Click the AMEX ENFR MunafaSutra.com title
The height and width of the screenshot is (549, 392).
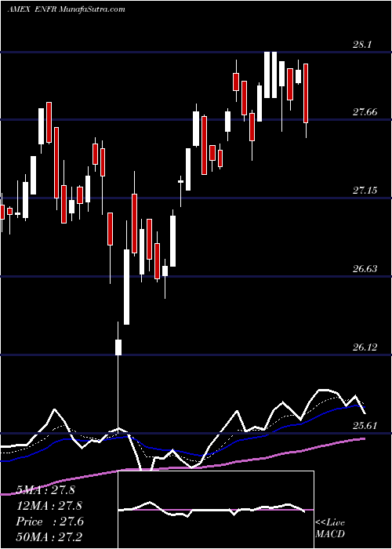pos(66,9)
